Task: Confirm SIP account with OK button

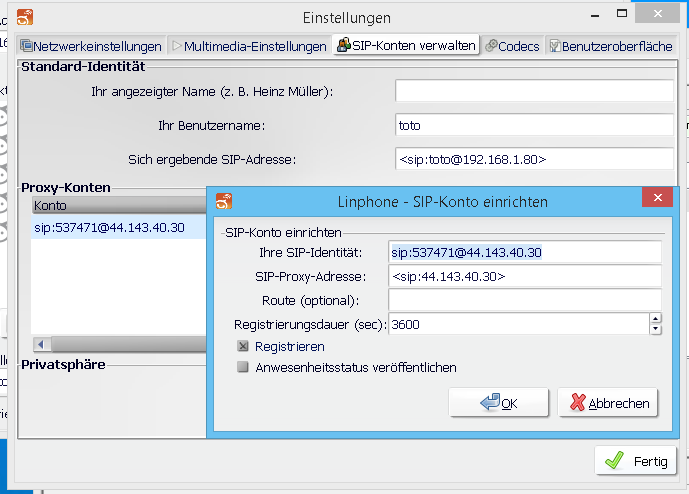Action: click(x=499, y=403)
